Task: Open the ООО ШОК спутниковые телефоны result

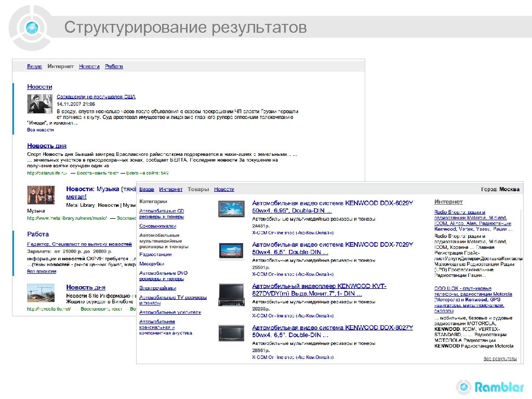Action: coord(473,300)
